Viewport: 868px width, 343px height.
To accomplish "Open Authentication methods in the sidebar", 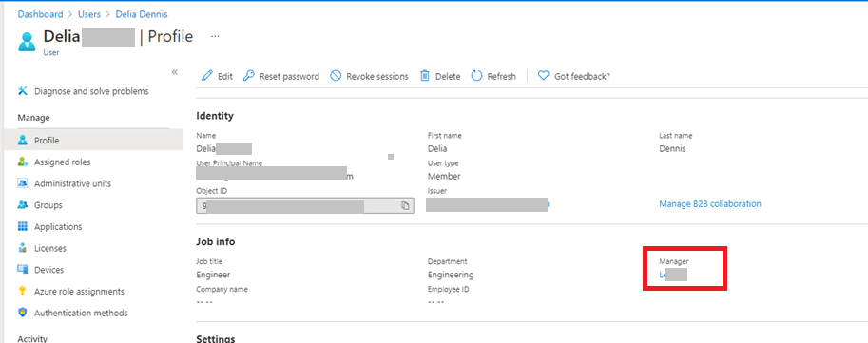I will coord(81,314).
